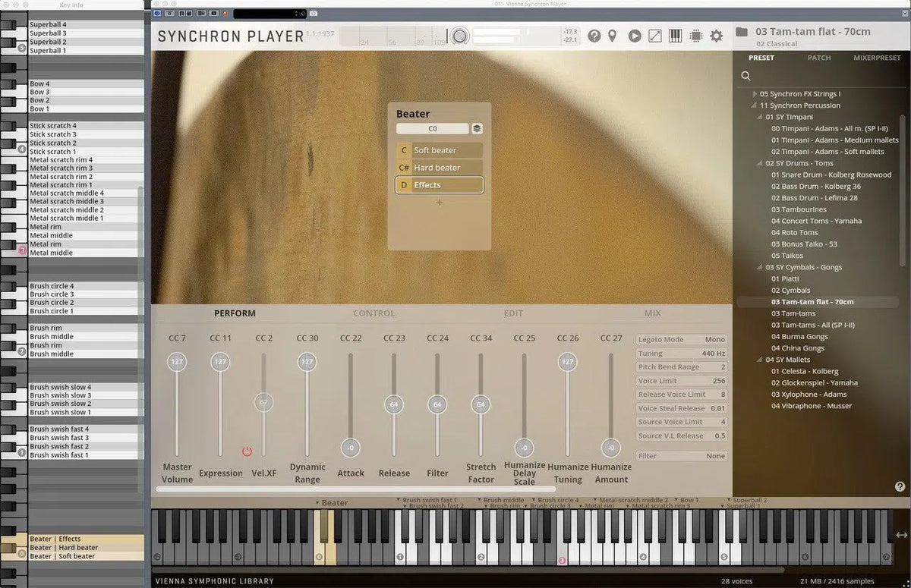The height and width of the screenshot is (588, 911).
Task: Open the CONTROL section
Action: [373, 313]
